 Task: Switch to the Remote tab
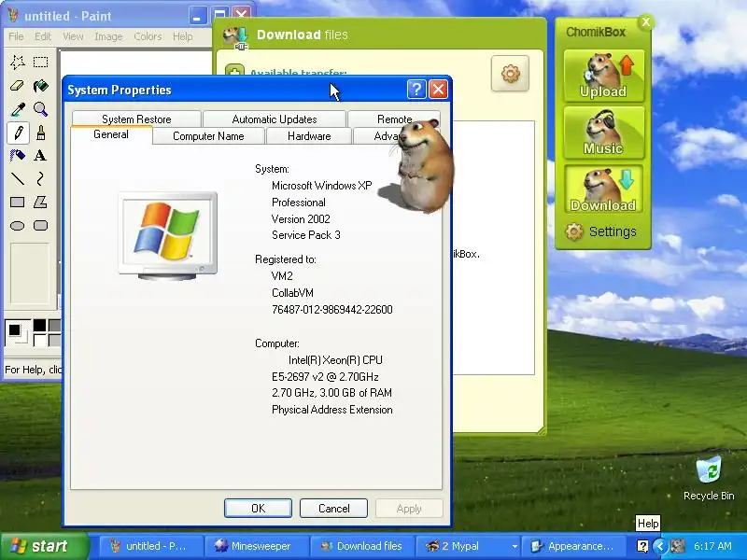coord(394,119)
